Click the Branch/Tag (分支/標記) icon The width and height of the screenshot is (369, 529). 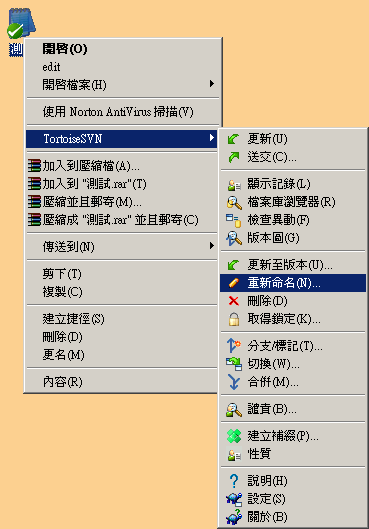point(234,346)
